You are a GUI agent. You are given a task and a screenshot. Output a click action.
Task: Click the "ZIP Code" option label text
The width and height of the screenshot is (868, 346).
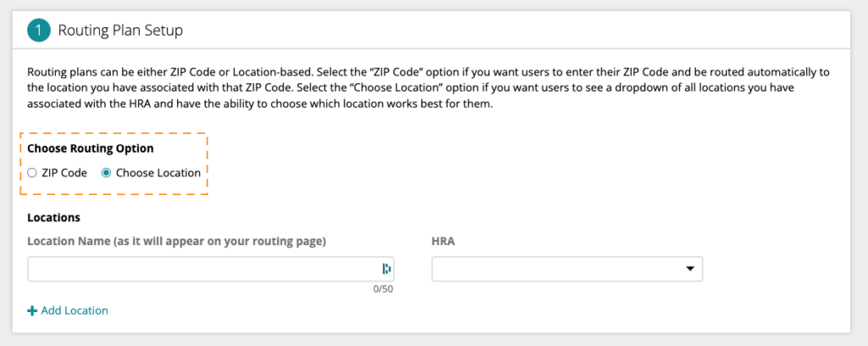(x=64, y=173)
